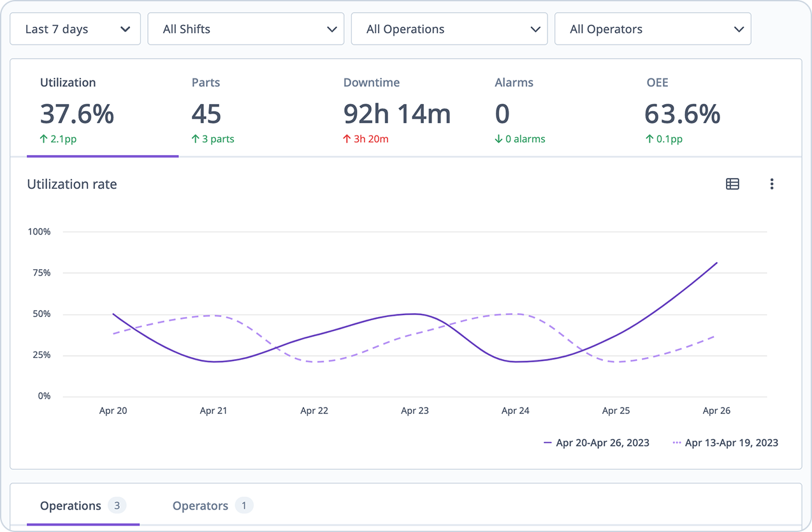This screenshot has width=812, height=532.
Task: Click the down arrow next to 0 alarms
Action: coord(498,139)
